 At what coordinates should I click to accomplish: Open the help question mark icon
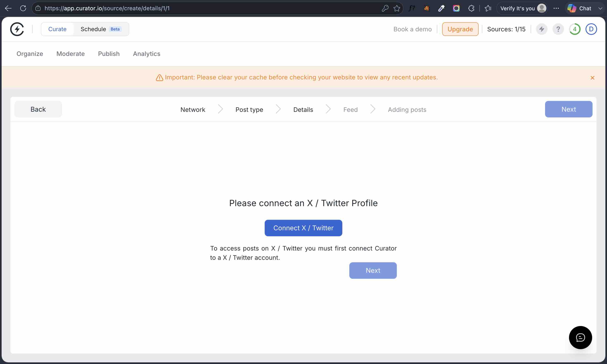coord(558,29)
